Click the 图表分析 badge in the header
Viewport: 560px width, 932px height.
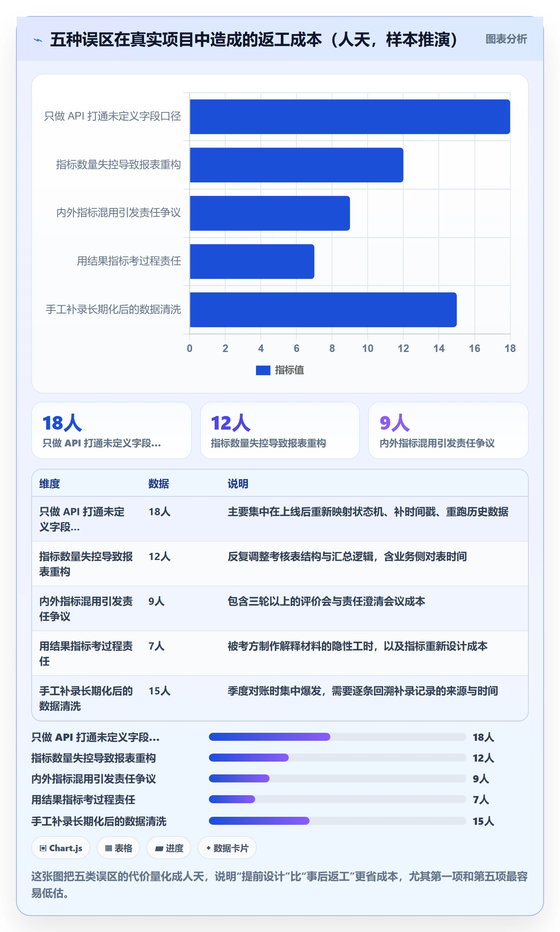506,39
